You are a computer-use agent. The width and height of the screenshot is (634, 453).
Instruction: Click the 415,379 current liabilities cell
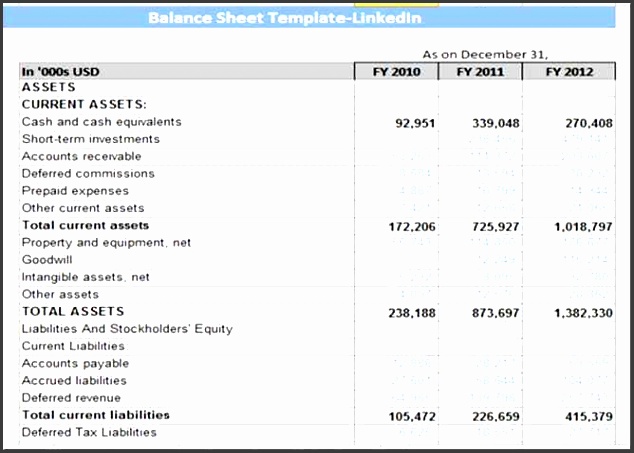589,416
